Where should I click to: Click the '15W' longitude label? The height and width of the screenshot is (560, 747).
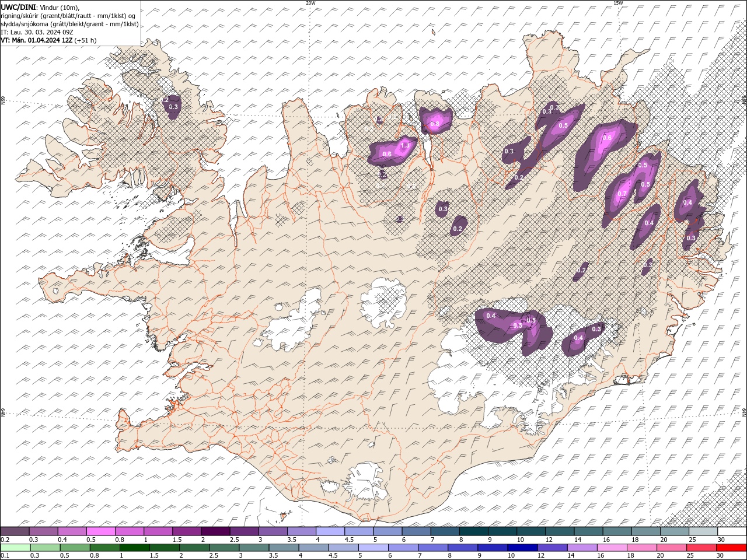coord(618,3)
